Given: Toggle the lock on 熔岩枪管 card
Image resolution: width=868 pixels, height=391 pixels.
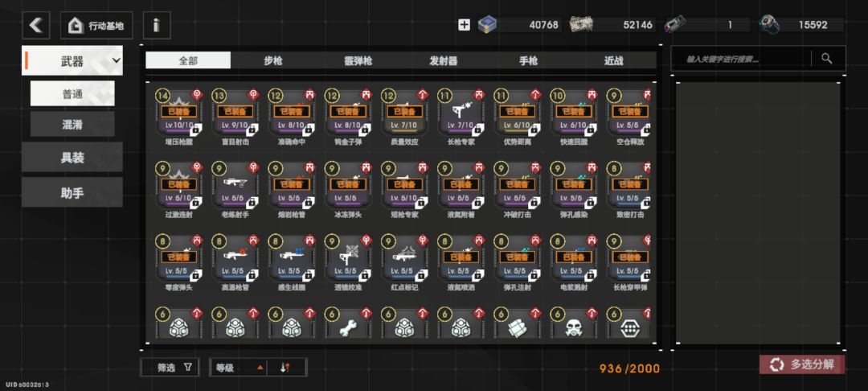Looking at the screenshot, I should tap(309, 203).
